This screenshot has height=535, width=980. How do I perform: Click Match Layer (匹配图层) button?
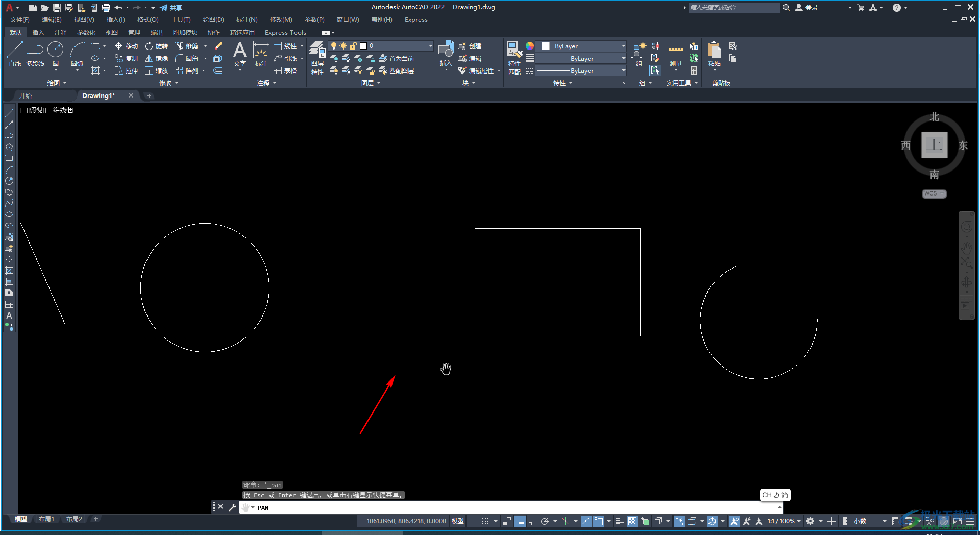click(397, 70)
